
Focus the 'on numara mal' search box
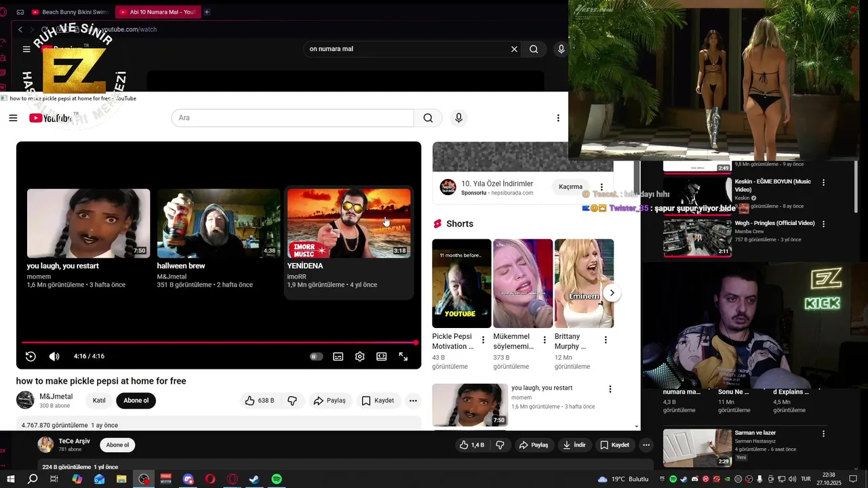click(x=407, y=49)
